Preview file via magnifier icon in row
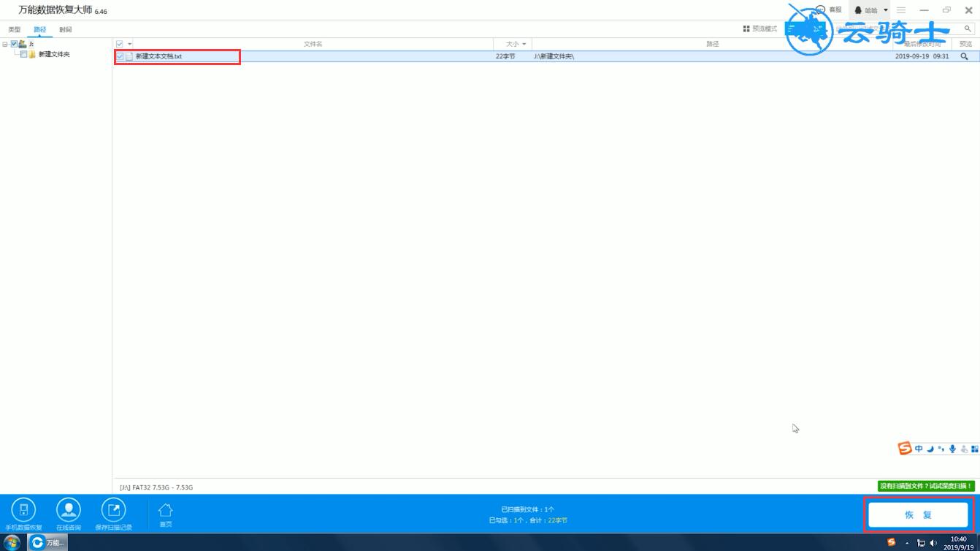The height and width of the screenshot is (551, 980). point(965,56)
